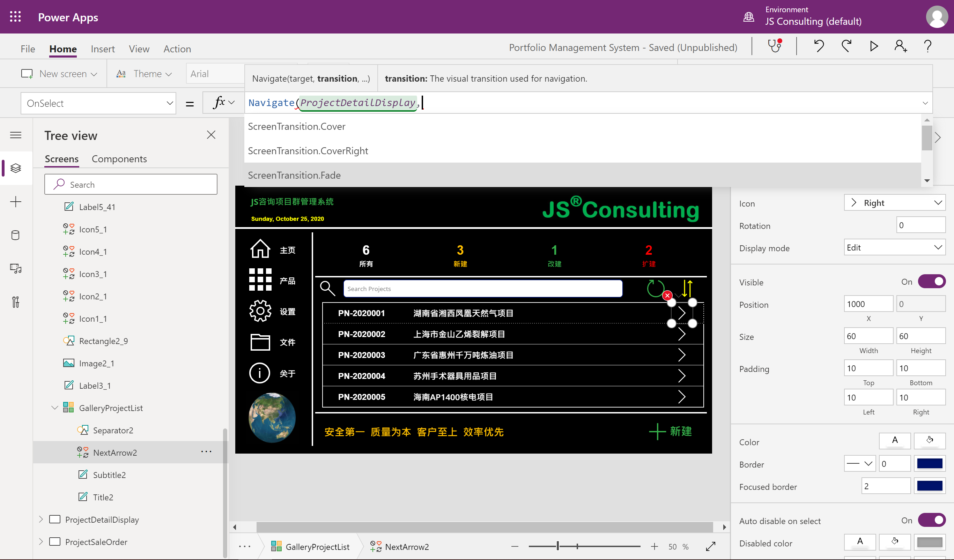Image resolution: width=954 pixels, height=560 pixels.
Task: Switch to the Home tab
Action: [63, 49]
